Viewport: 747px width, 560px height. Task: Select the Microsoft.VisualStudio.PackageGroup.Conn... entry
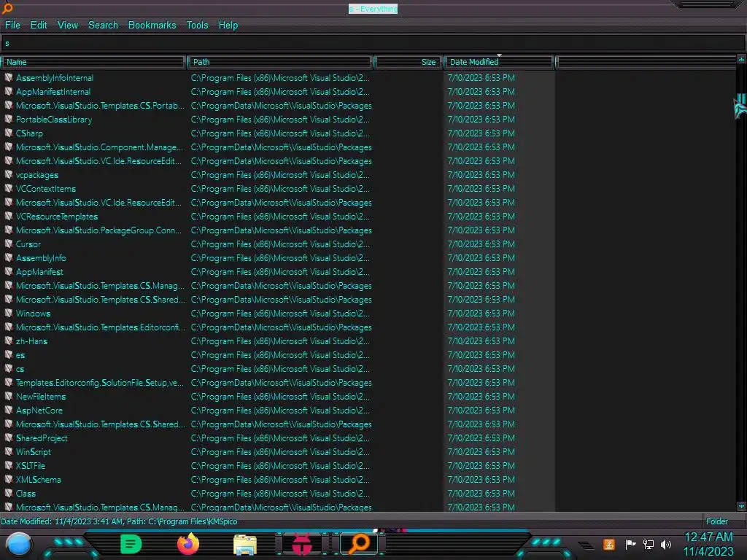[x=98, y=230]
